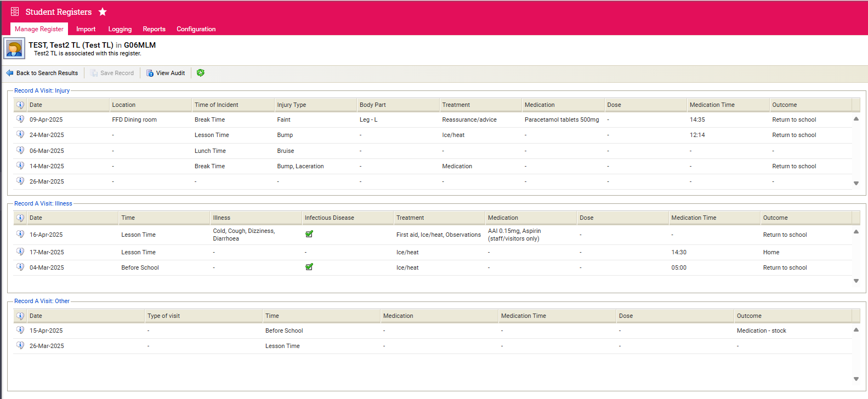The height and width of the screenshot is (399, 868).
Task: Click the Student Registers module icon
Action: click(15, 12)
